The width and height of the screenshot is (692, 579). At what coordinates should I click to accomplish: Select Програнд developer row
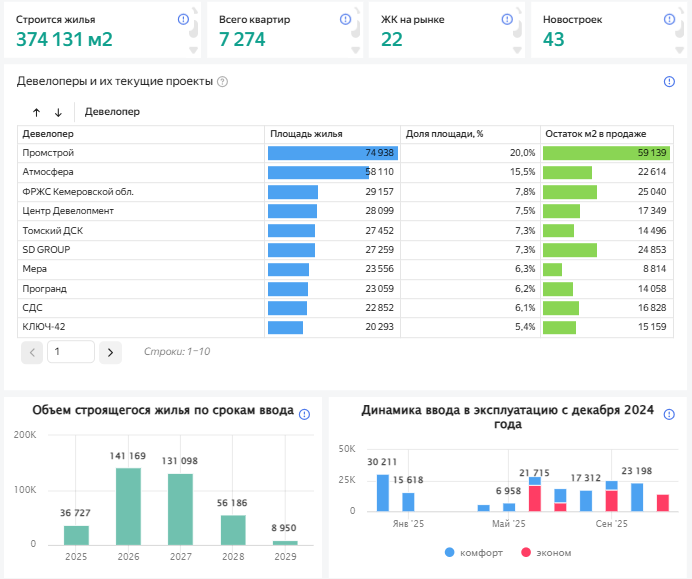pyautogui.click(x=346, y=289)
